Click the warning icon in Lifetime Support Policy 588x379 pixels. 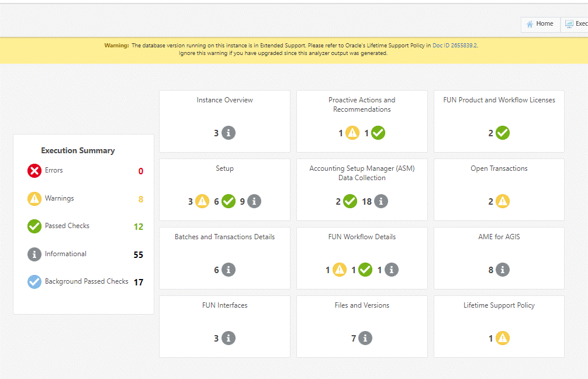click(503, 338)
